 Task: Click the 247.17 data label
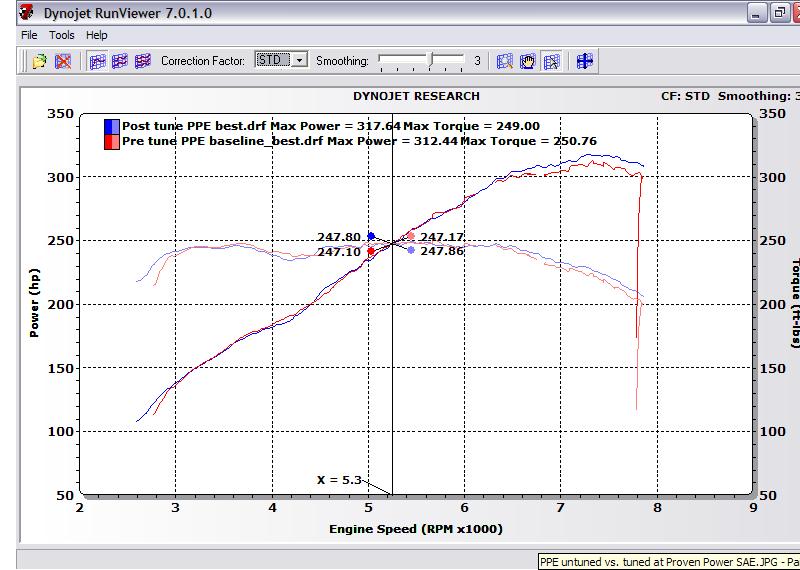coord(442,237)
